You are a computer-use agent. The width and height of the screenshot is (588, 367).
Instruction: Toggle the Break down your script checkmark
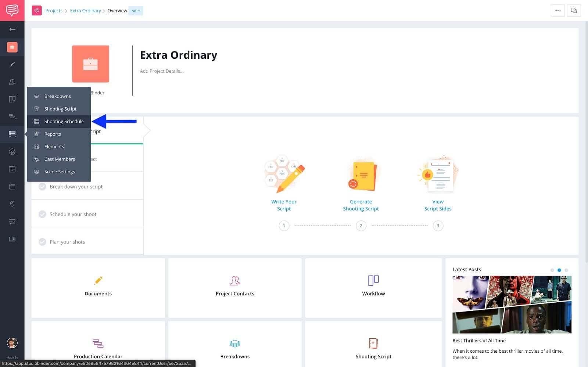point(42,187)
